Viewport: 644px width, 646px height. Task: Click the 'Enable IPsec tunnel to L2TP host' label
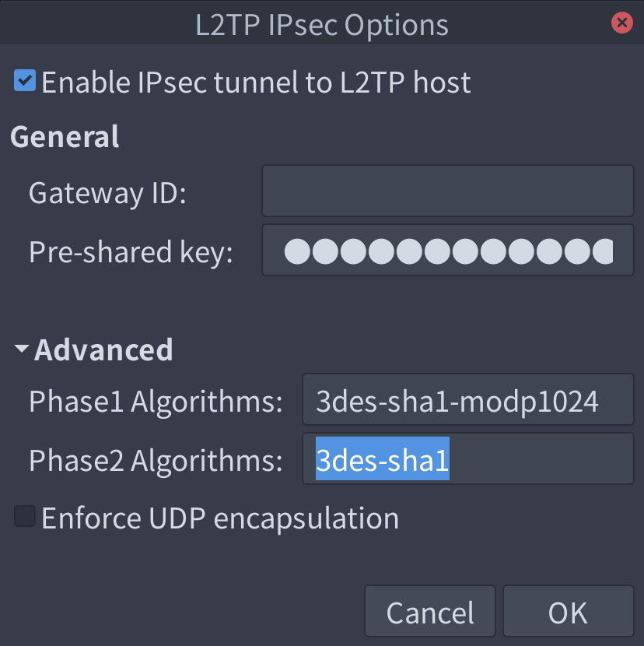[256, 83]
